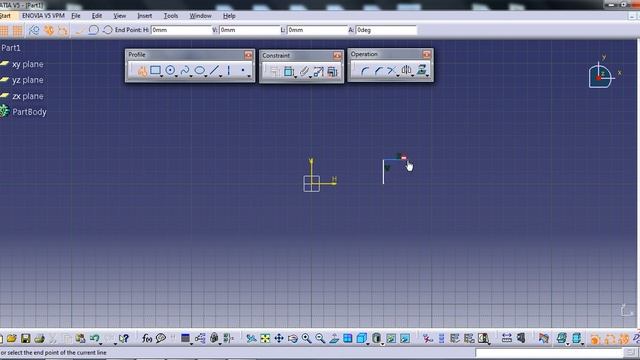Open the View menu
The image size is (640, 360).
[120, 16]
